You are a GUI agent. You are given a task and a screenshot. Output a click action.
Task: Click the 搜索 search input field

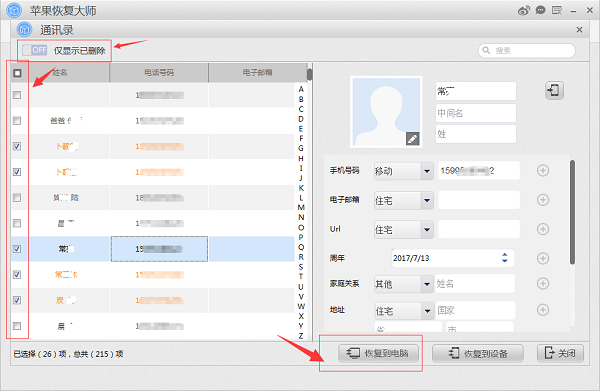(x=527, y=51)
